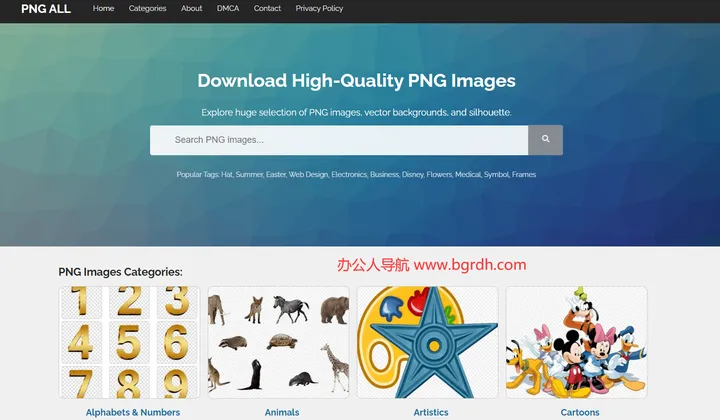Open the Home menu item
Viewport: 720px width, 420px height.
[x=103, y=8]
